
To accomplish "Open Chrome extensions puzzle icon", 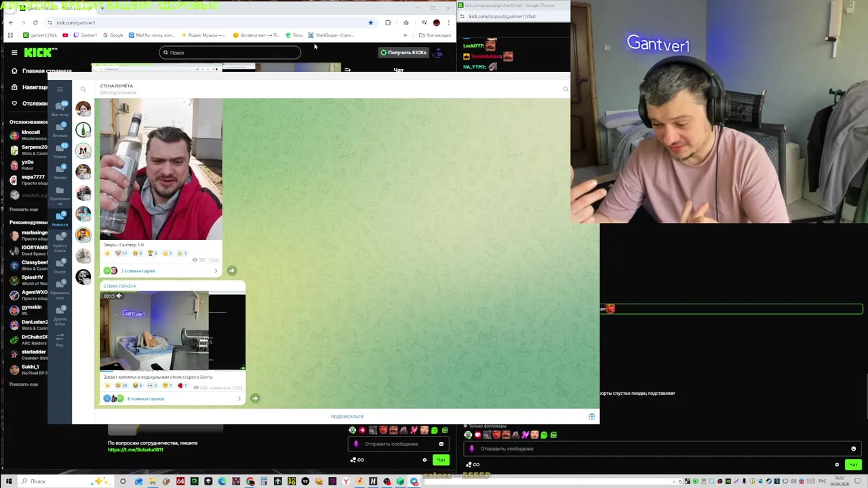I will [x=388, y=22].
